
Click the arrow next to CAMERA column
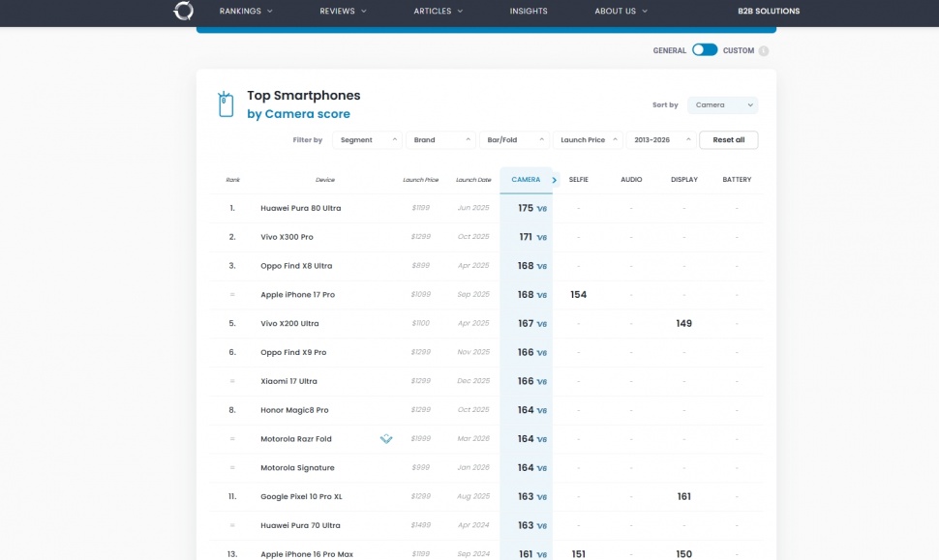point(555,180)
